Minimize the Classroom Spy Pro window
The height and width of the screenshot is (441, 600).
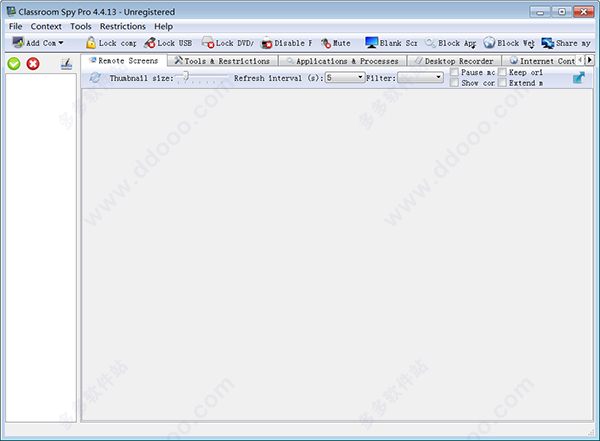tap(540, 12)
